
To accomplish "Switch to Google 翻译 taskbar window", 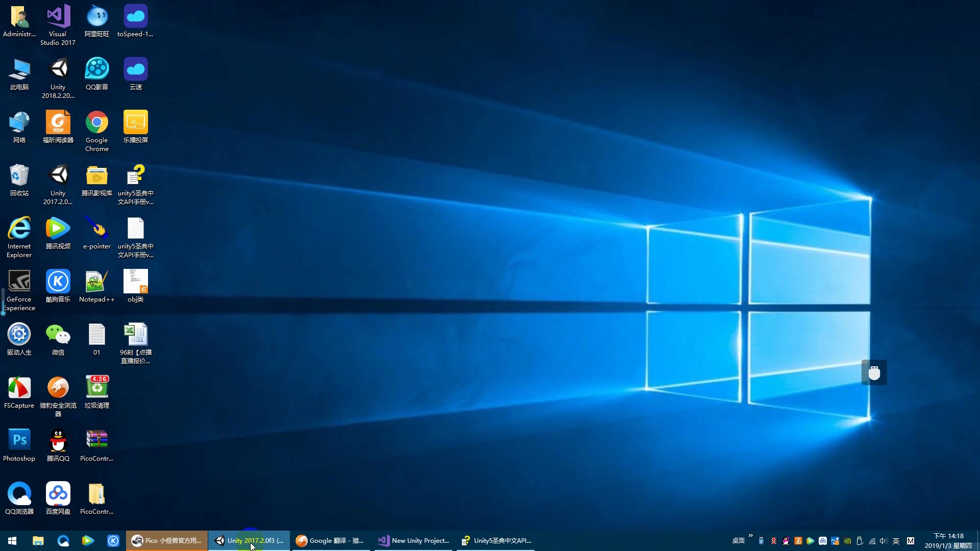I will point(331,541).
